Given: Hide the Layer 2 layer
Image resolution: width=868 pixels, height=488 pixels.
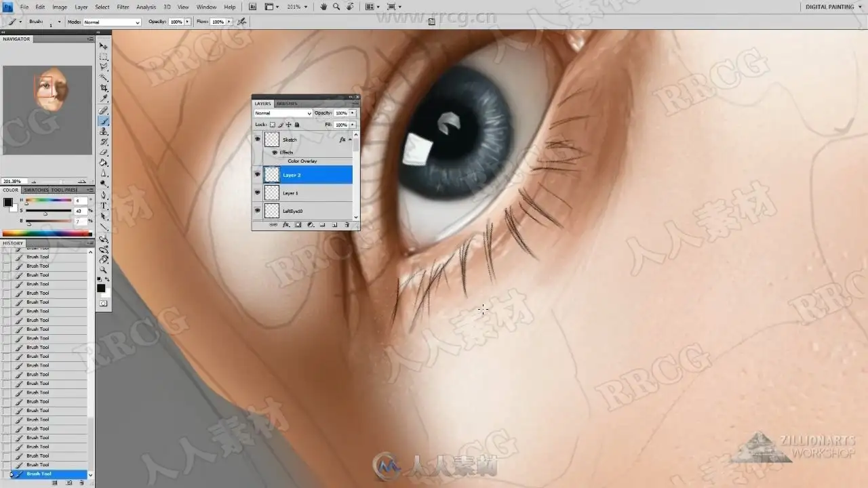Looking at the screenshot, I should 257,175.
